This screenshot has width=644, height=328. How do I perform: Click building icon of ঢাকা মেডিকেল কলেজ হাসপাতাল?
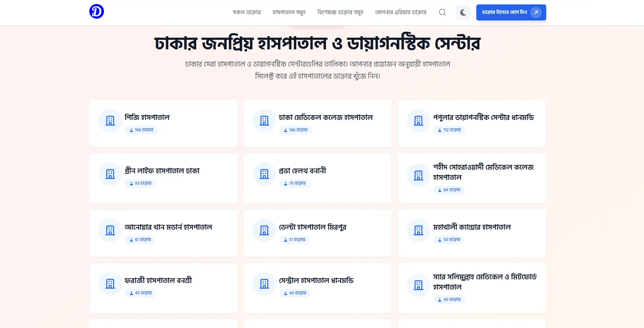(264, 121)
